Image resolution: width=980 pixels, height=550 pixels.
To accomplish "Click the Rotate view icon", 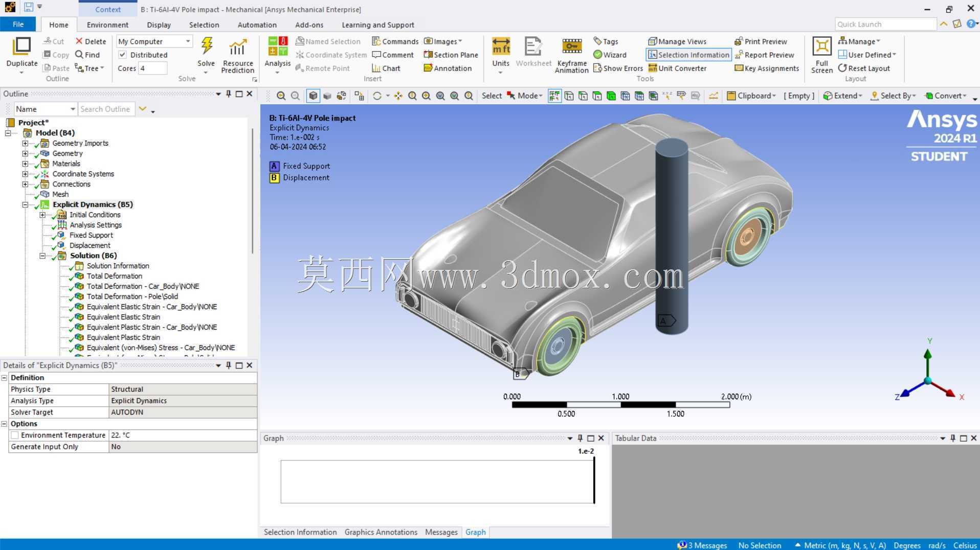I will point(377,96).
